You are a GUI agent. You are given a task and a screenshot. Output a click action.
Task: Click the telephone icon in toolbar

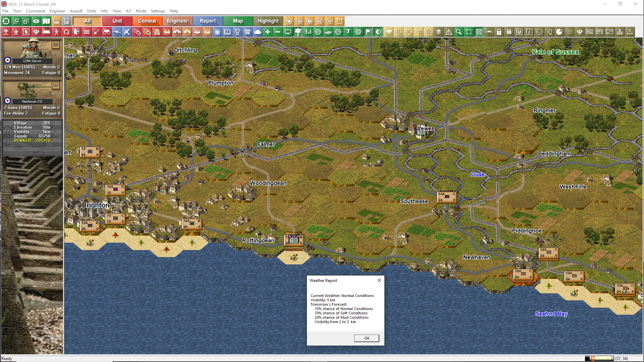(x=248, y=32)
